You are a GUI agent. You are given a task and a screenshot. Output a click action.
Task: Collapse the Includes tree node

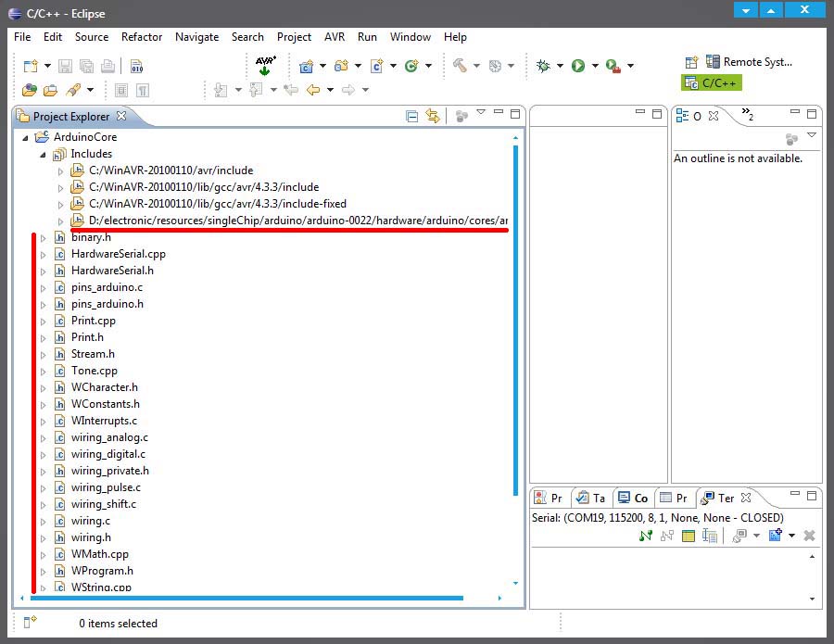point(43,155)
